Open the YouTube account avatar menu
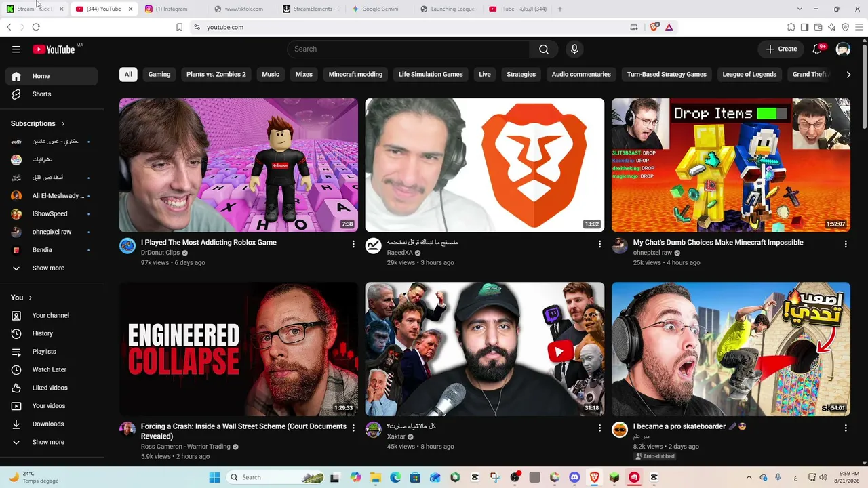Screen dimensions: 868x488 (x=843, y=49)
